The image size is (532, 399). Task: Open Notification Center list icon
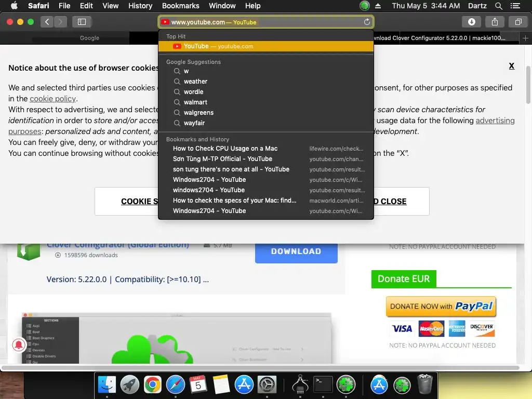tap(515, 6)
